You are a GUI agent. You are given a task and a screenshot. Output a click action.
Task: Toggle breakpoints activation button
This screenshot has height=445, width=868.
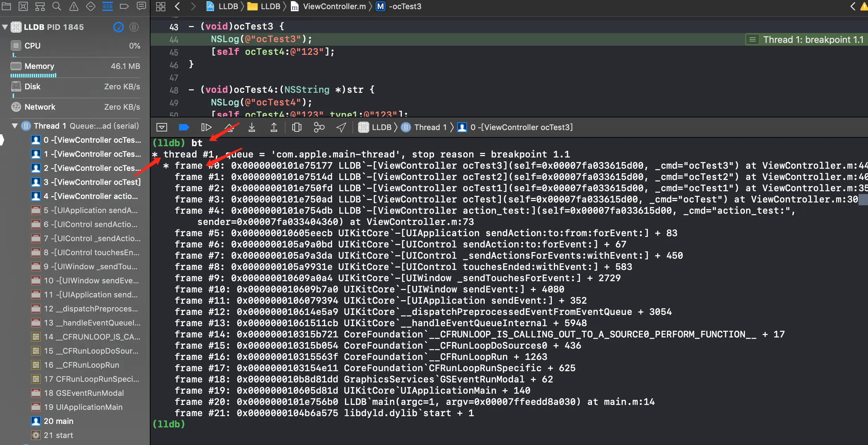pyautogui.click(x=184, y=127)
